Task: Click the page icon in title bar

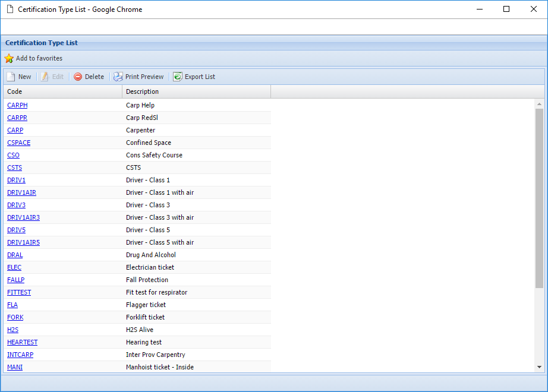Action: pyautogui.click(x=10, y=10)
